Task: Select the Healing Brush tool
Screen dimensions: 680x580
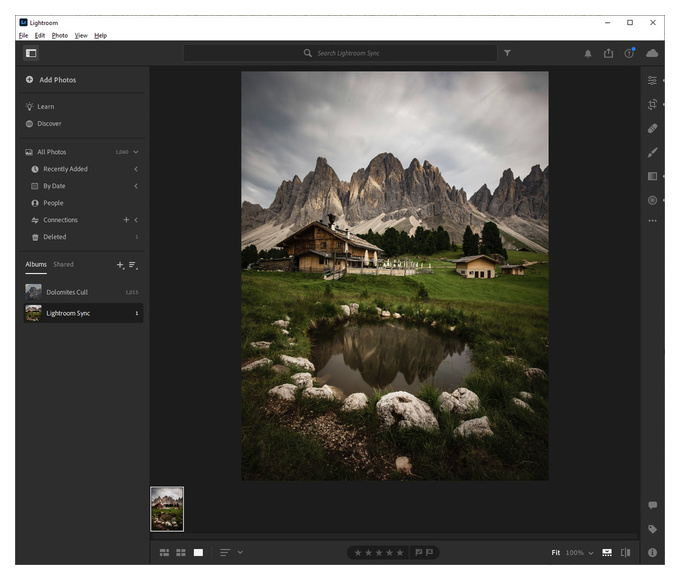Action: pos(652,128)
